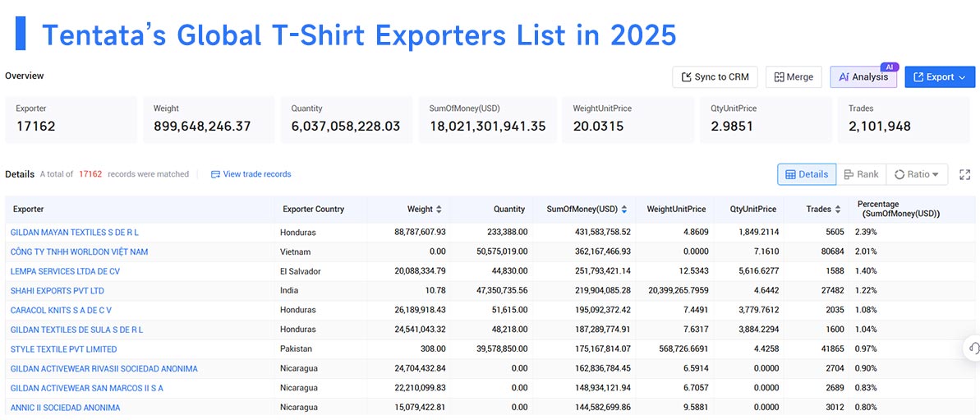
Task: Switch to the Rank view tab
Action: click(x=861, y=174)
